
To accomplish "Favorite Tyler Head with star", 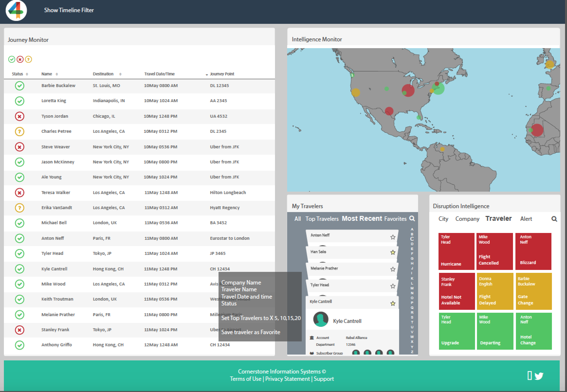I will point(393,286).
